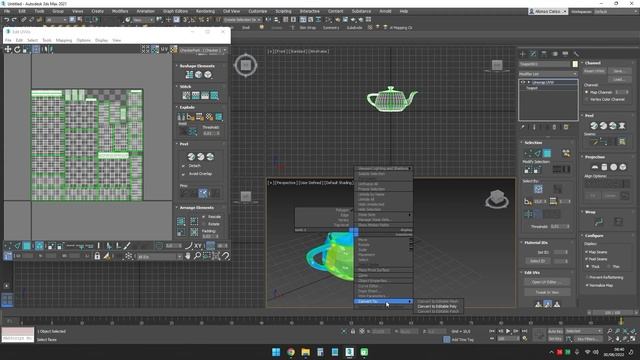Select Vertex Color Channel radio button
The image size is (640, 360).
click(x=587, y=99)
